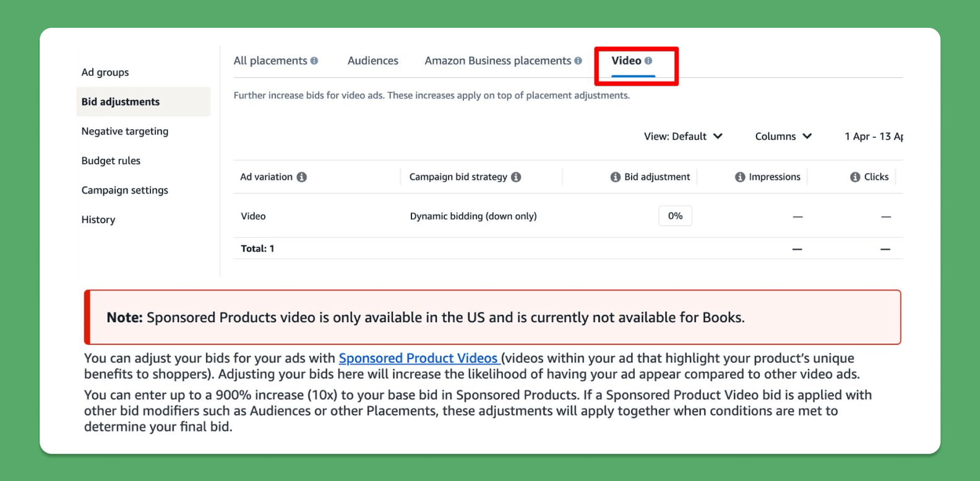Click info icon next to All placements
Image resolution: width=980 pixels, height=481 pixels.
coord(314,61)
